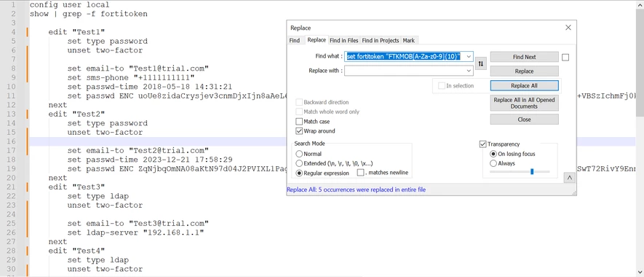Close the Replace dialog with the X
Viewport: 644px width, 277px height.
(x=568, y=28)
